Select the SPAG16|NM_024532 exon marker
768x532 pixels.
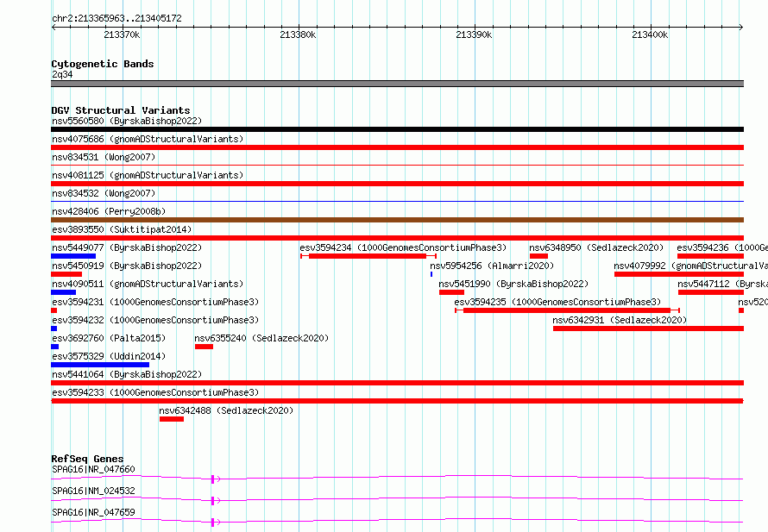click(212, 501)
